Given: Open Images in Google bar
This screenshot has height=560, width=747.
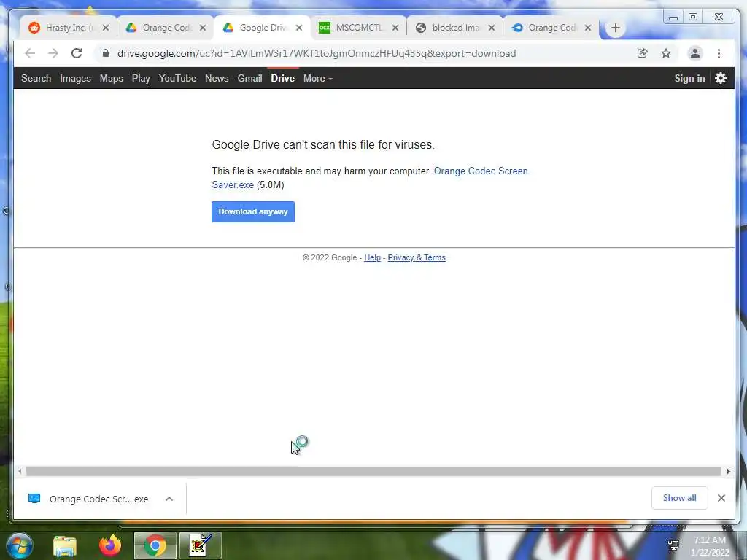Looking at the screenshot, I should pos(75,78).
